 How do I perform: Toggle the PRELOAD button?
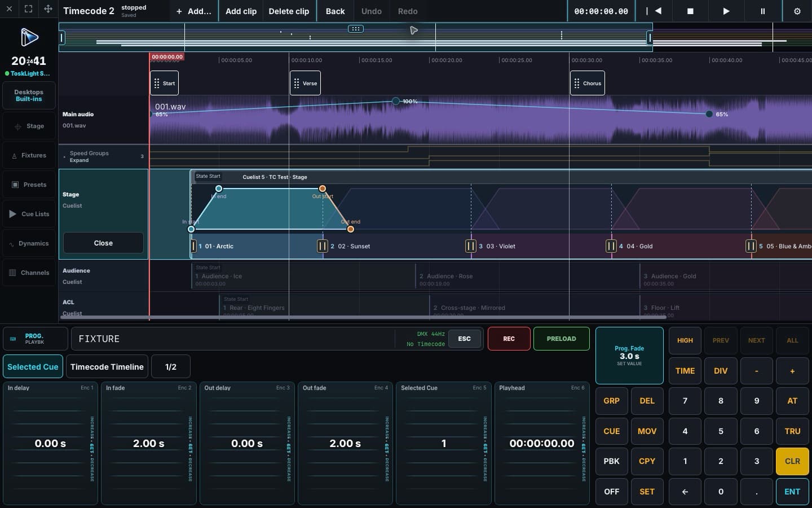click(x=562, y=339)
